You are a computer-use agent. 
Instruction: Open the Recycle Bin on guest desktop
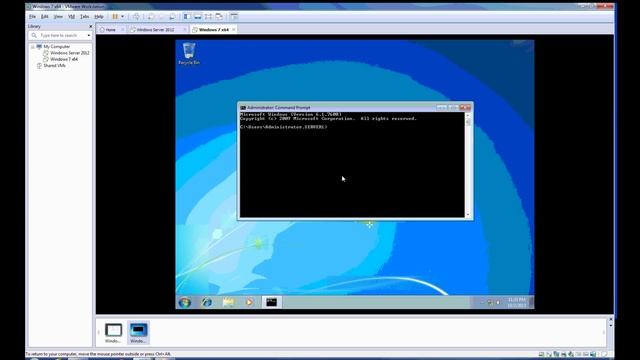(x=189, y=53)
